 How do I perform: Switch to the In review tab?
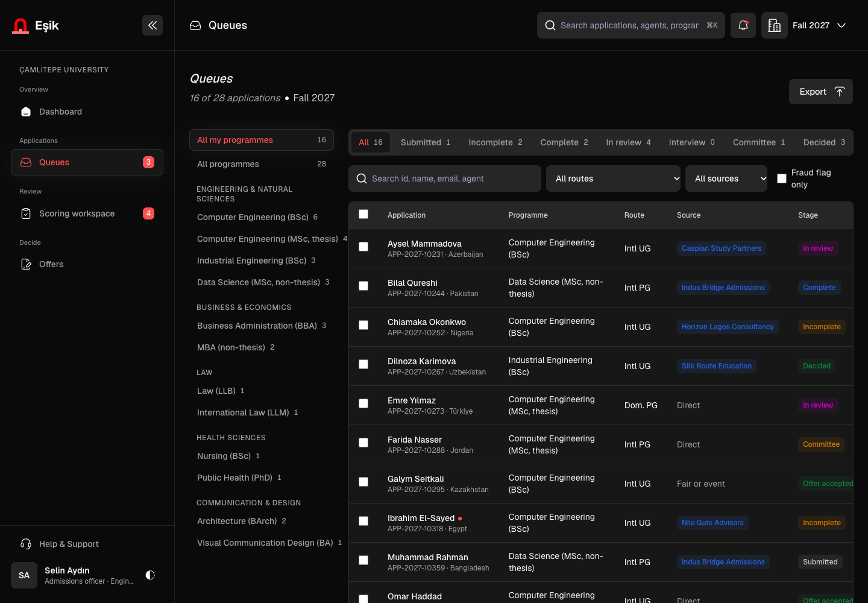pos(628,142)
